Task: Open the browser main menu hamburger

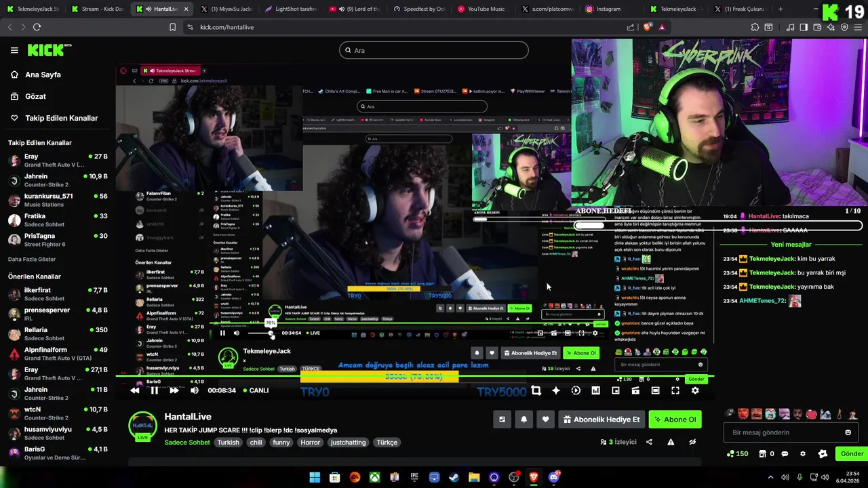Action: click(858, 27)
